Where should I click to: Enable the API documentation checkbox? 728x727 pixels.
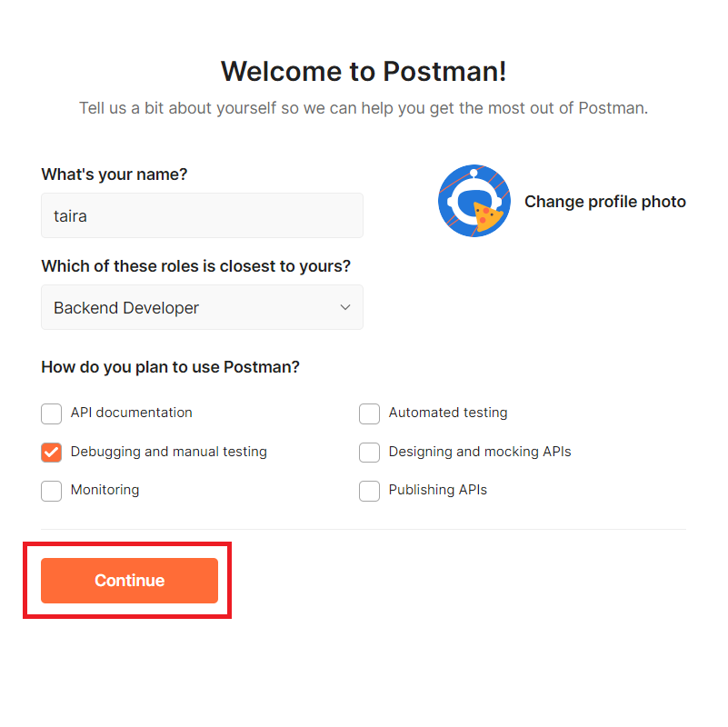point(51,413)
